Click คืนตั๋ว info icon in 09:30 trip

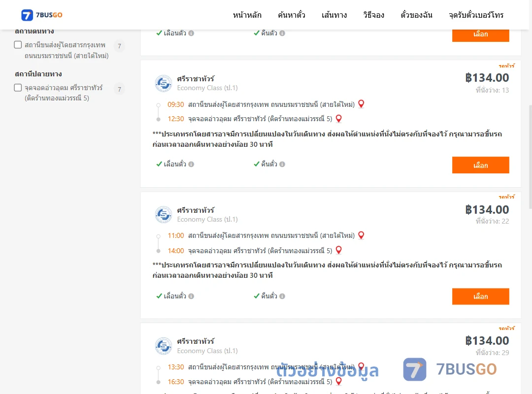click(282, 164)
